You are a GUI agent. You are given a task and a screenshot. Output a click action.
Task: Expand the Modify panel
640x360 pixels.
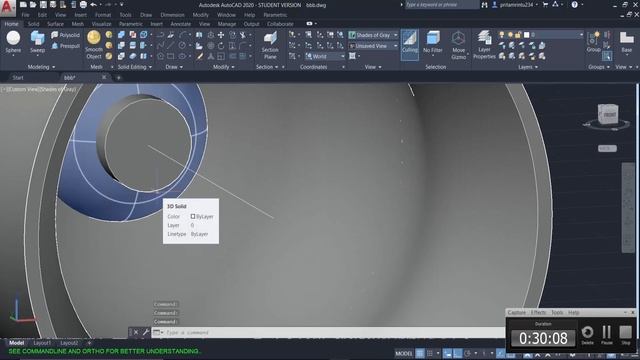224,67
